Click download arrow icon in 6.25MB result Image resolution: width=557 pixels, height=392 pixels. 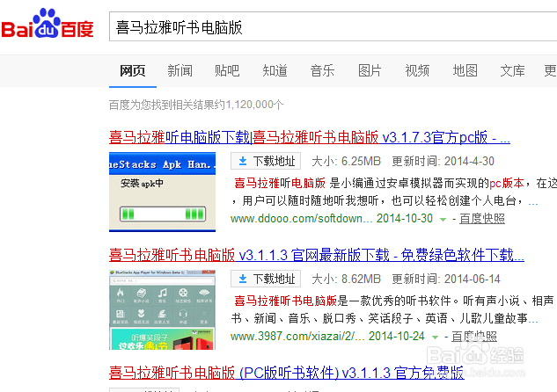[x=243, y=161]
